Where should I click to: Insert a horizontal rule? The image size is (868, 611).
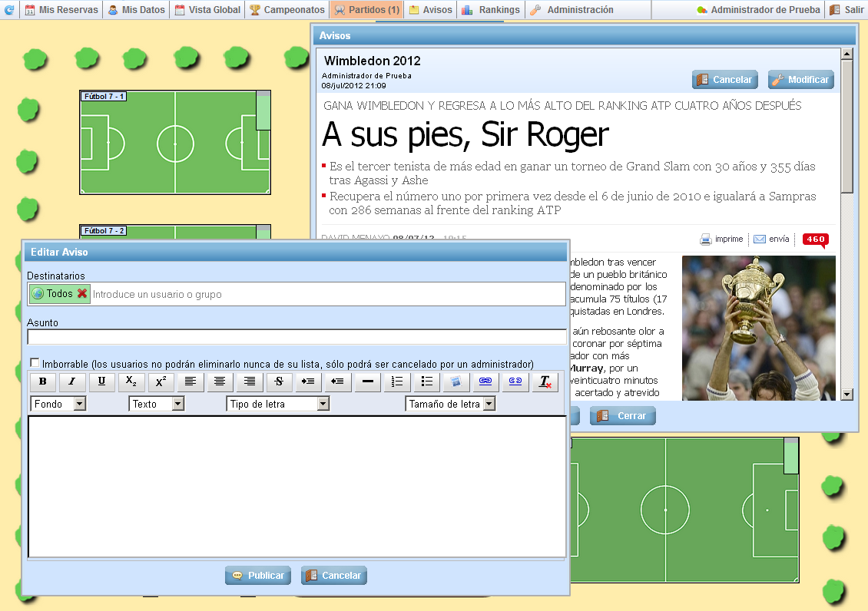click(x=368, y=381)
